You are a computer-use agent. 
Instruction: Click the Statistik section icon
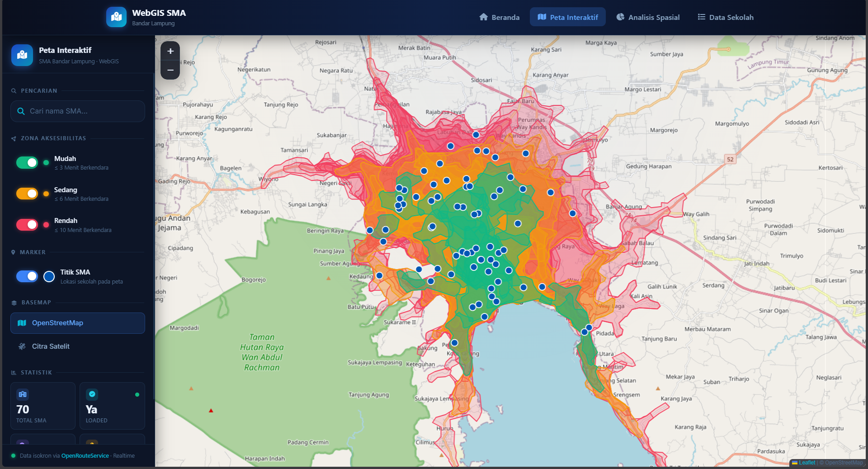pos(14,373)
